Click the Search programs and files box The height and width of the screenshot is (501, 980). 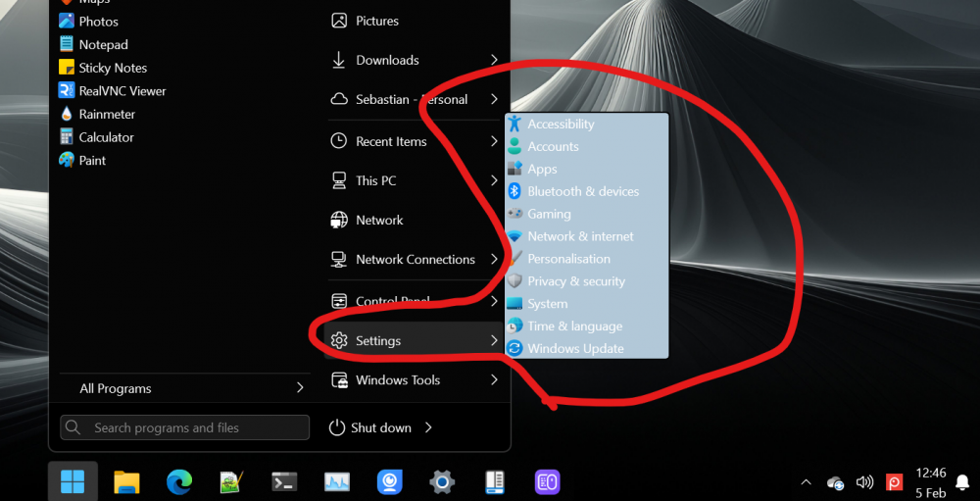[186, 427]
